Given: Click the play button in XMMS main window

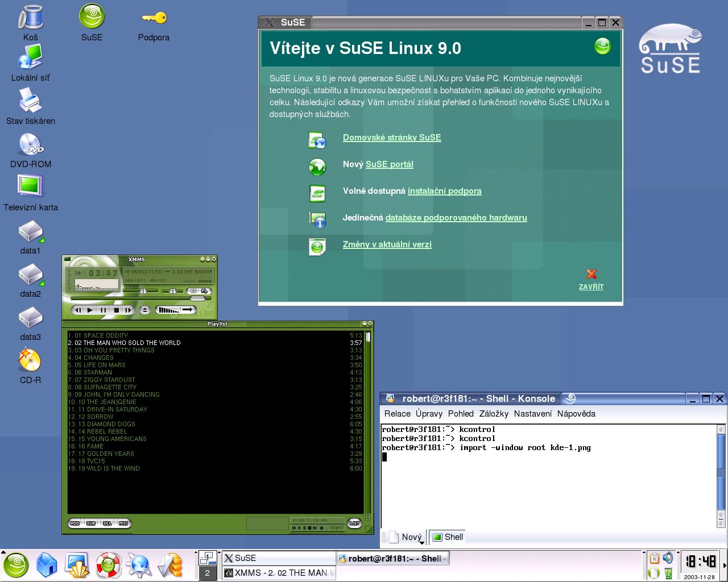Looking at the screenshot, I should point(90,310).
